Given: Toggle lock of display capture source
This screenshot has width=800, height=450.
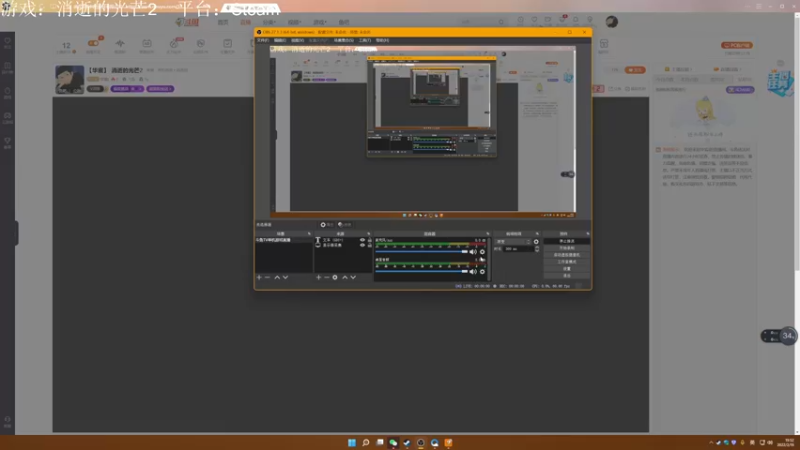Looking at the screenshot, I should pos(370,245).
